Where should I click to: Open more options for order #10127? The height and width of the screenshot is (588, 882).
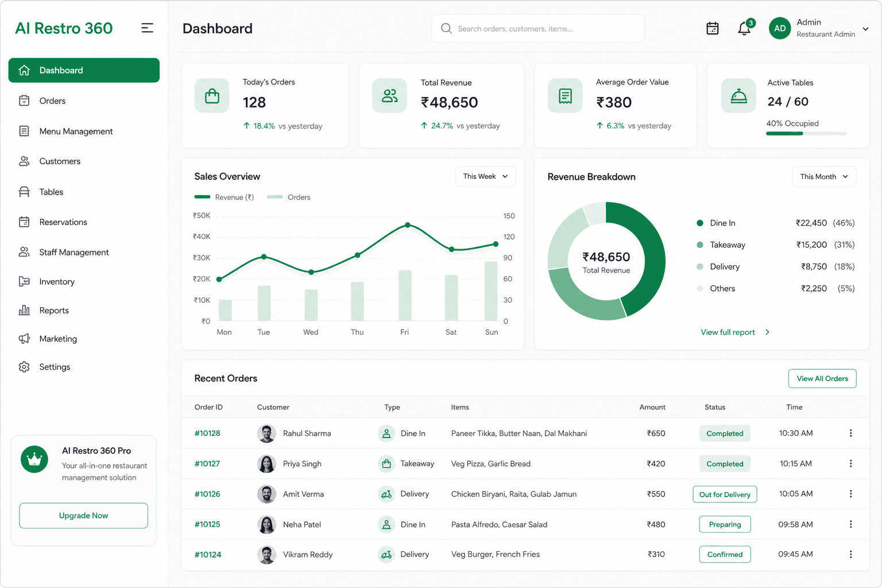click(x=850, y=463)
